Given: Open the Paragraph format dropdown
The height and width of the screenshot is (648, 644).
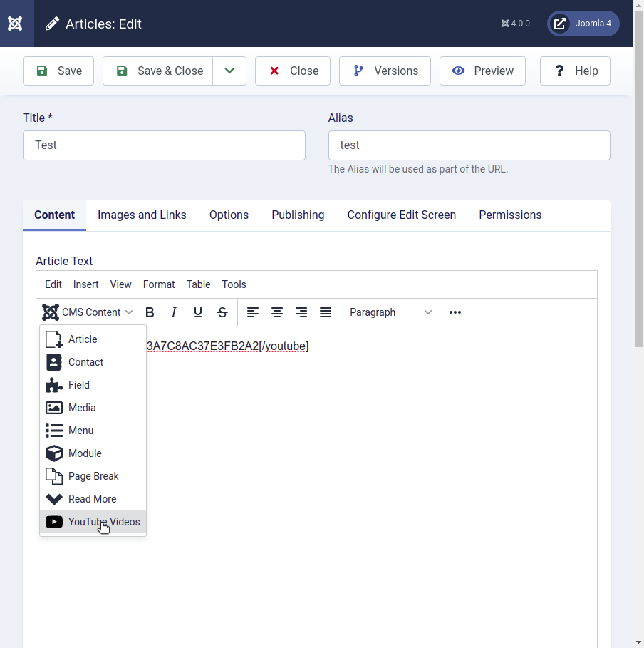Looking at the screenshot, I should click(390, 312).
